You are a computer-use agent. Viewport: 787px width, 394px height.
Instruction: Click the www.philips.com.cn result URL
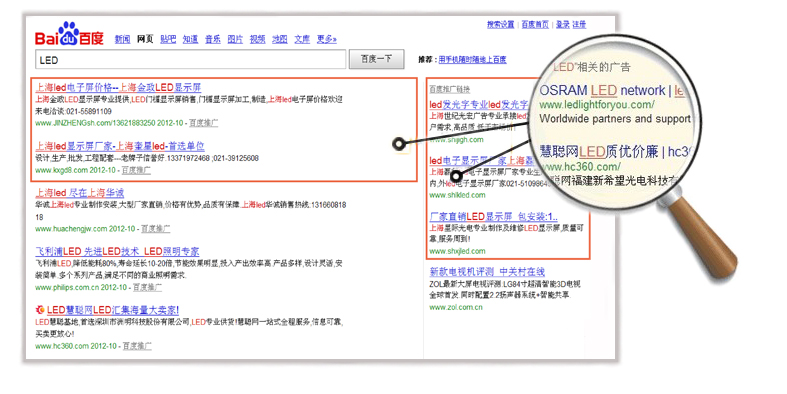coord(81,288)
